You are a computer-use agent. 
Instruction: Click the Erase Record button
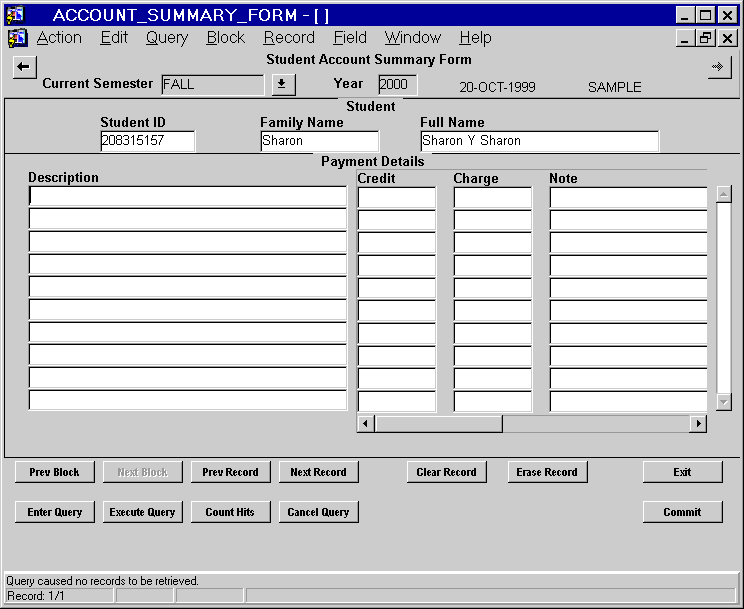pyautogui.click(x=547, y=472)
